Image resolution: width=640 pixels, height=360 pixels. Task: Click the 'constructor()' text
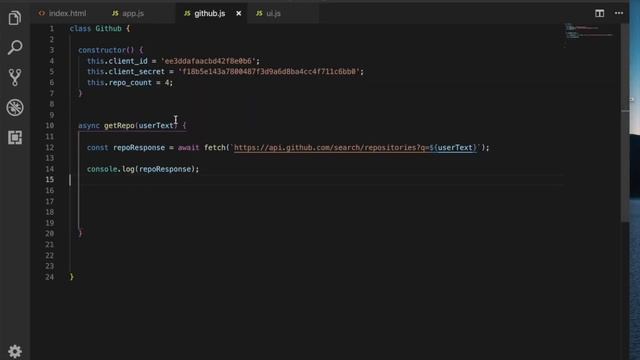[106, 50]
